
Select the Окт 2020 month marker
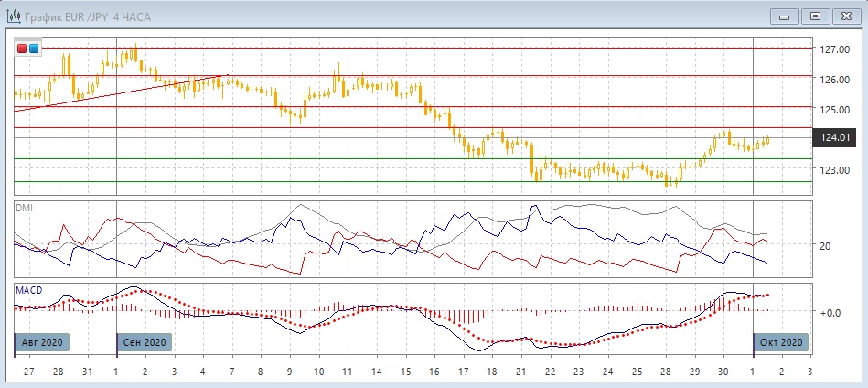(x=778, y=342)
